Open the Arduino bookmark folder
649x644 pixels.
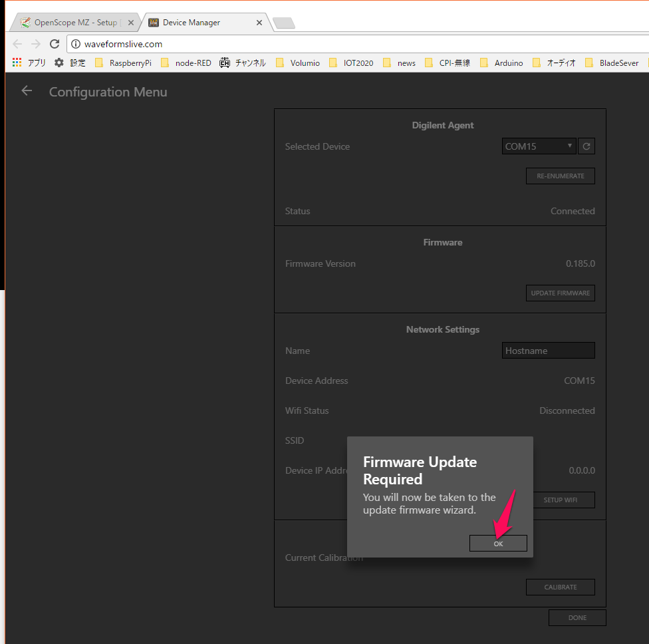point(501,63)
